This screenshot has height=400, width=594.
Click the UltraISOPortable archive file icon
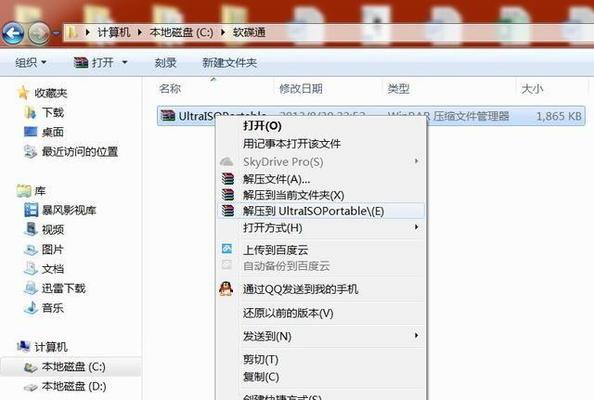167,115
